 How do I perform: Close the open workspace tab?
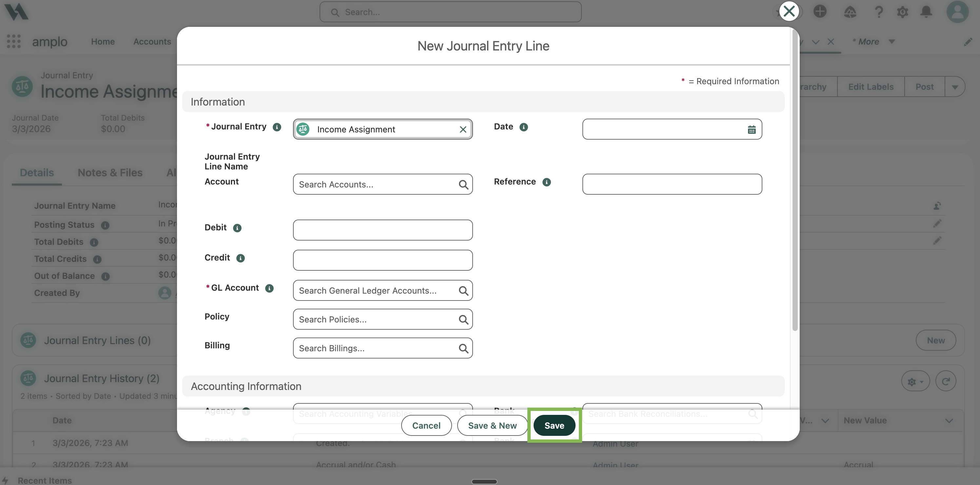tap(831, 42)
